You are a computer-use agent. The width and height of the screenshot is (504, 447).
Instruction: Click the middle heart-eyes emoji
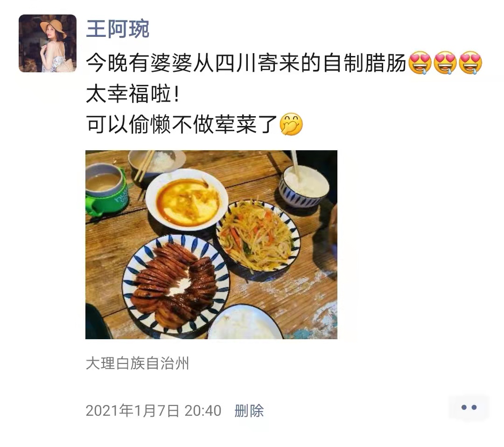coord(445,63)
